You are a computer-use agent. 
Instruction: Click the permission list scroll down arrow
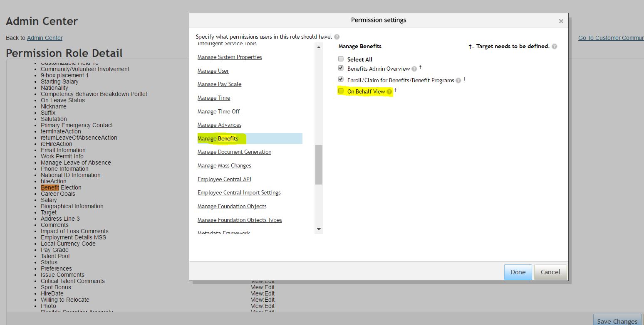point(319,229)
